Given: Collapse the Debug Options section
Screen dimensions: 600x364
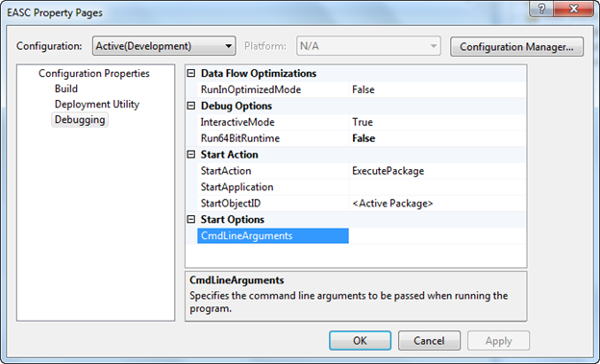Looking at the screenshot, I should tap(191, 106).
